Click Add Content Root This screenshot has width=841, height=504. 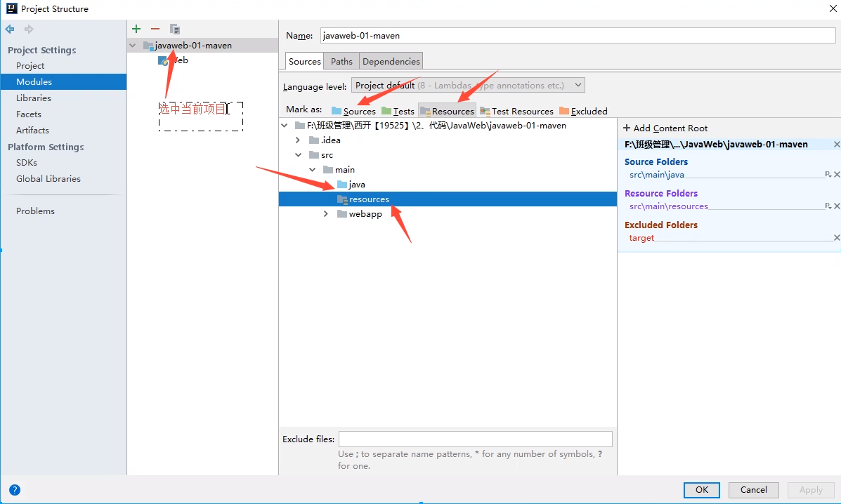pos(665,128)
